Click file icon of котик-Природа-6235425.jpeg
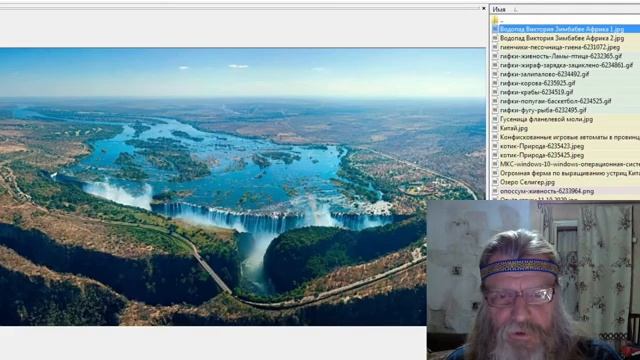This screenshot has height=360, width=640. point(495,155)
